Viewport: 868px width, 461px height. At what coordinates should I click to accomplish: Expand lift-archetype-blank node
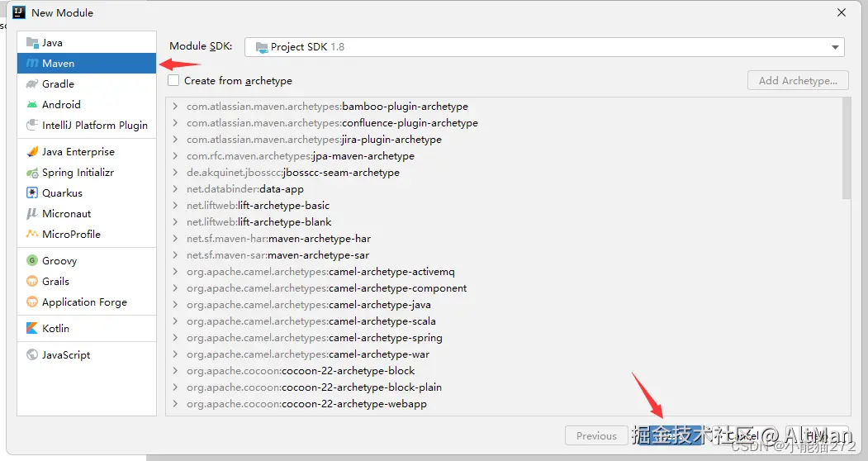175,222
